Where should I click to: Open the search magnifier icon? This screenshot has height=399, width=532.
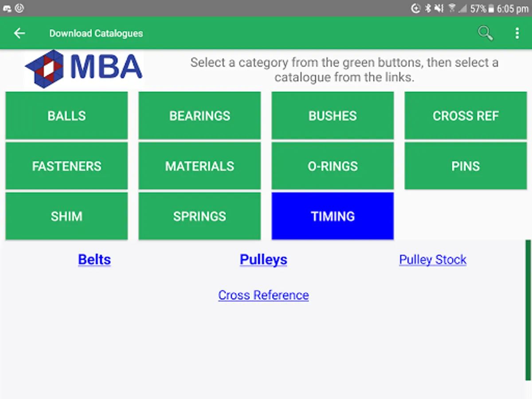485,33
